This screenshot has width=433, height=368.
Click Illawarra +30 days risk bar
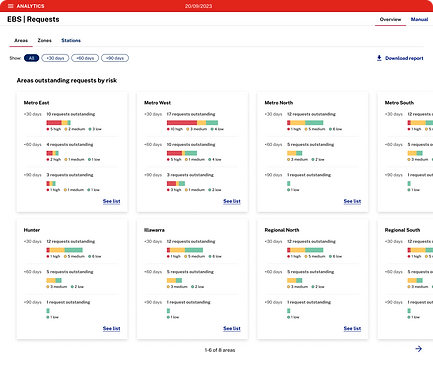point(185,250)
